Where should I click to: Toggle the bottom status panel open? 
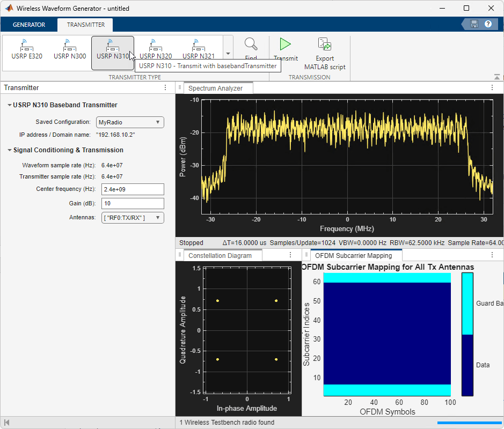(8, 422)
